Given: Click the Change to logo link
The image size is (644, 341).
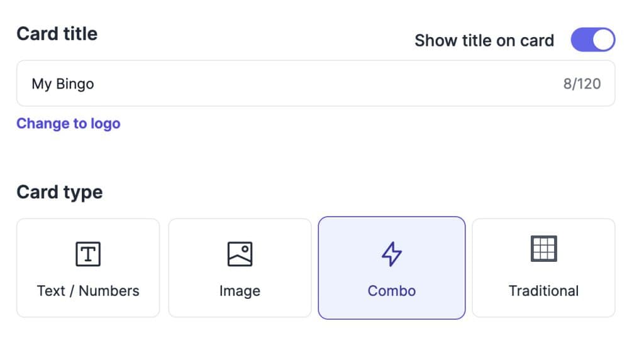Looking at the screenshot, I should [x=68, y=123].
